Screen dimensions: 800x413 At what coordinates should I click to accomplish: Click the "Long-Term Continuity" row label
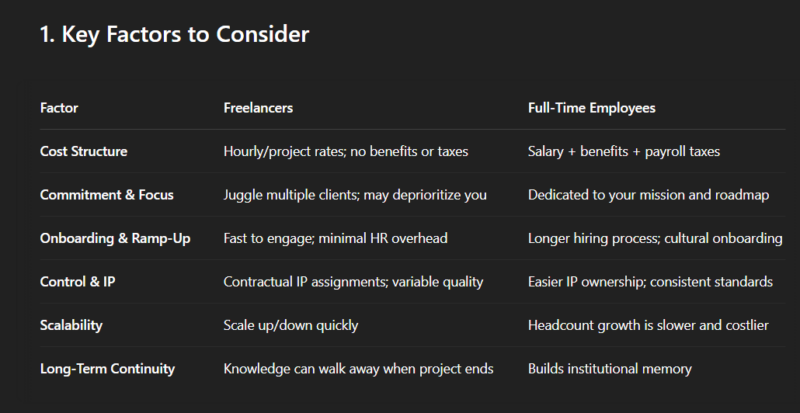coord(107,369)
